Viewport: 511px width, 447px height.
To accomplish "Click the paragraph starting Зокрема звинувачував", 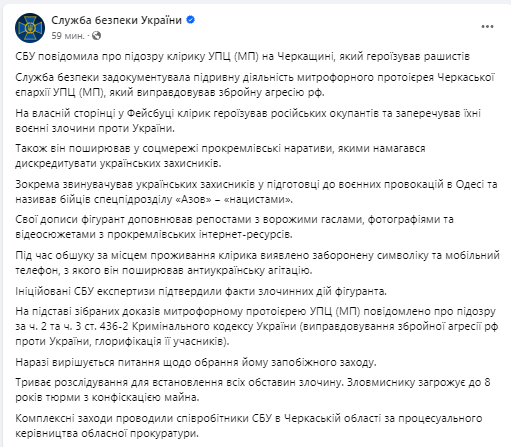I will pos(256,192).
